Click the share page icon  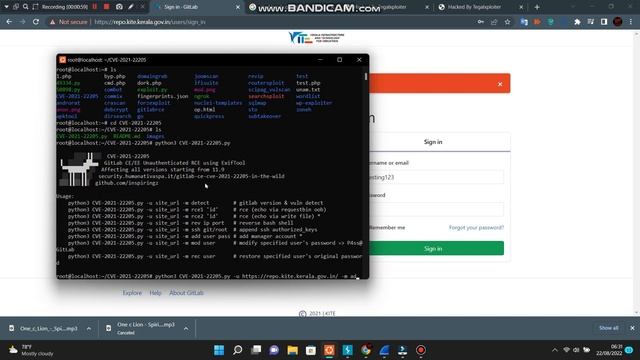tap(494, 22)
